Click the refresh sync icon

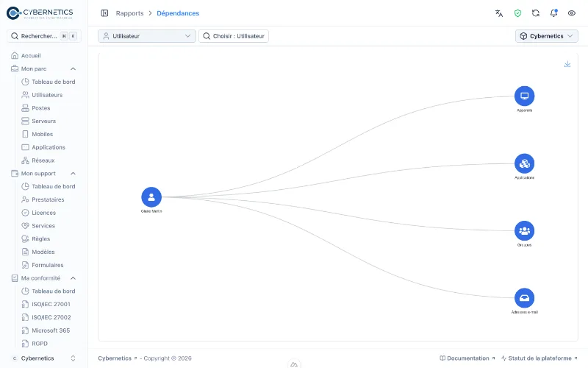[x=536, y=13]
